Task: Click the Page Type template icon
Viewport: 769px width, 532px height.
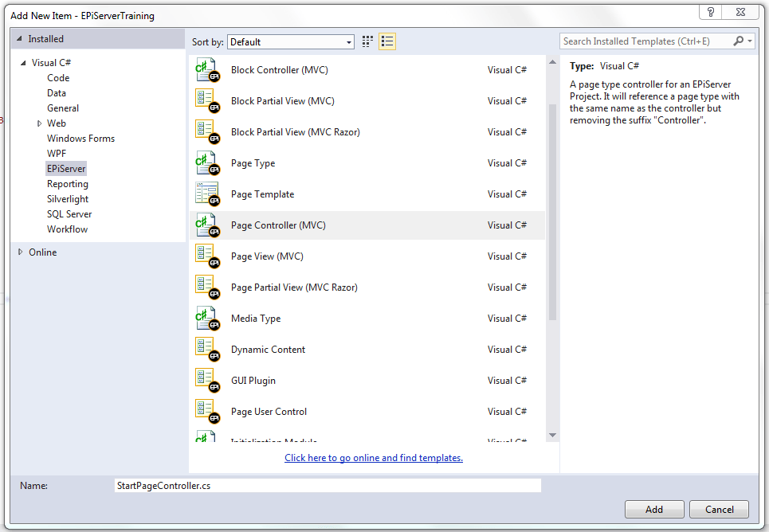Action: click(x=207, y=163)
